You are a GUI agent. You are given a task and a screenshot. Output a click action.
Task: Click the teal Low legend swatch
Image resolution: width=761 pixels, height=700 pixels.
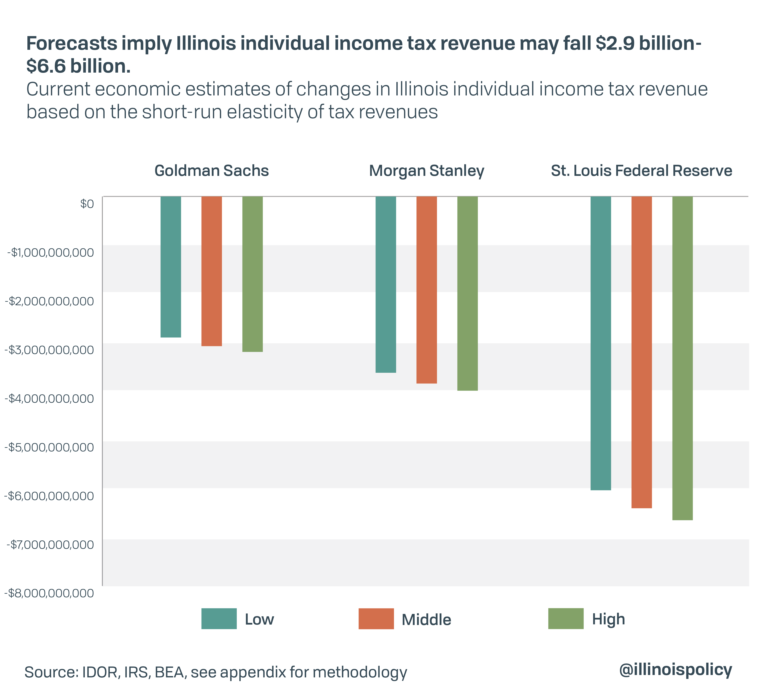coord(219,618)
